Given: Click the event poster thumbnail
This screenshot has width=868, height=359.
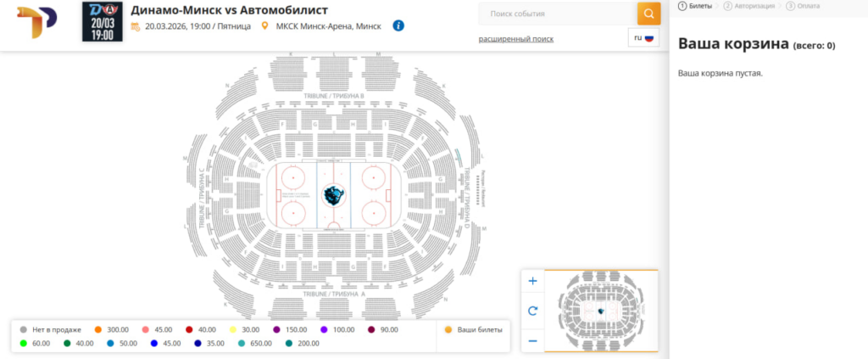Looking at the screenshot, I should pyautogui.click(x=103, y=21).
